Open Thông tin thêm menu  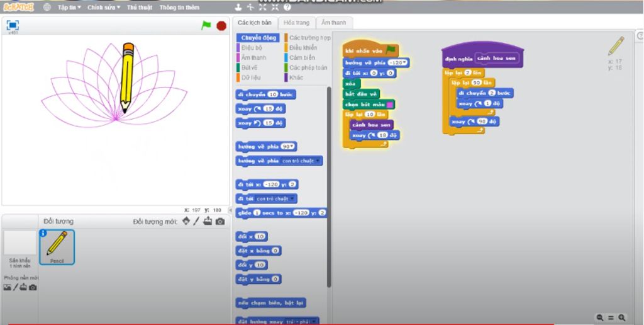coord(179,8)
